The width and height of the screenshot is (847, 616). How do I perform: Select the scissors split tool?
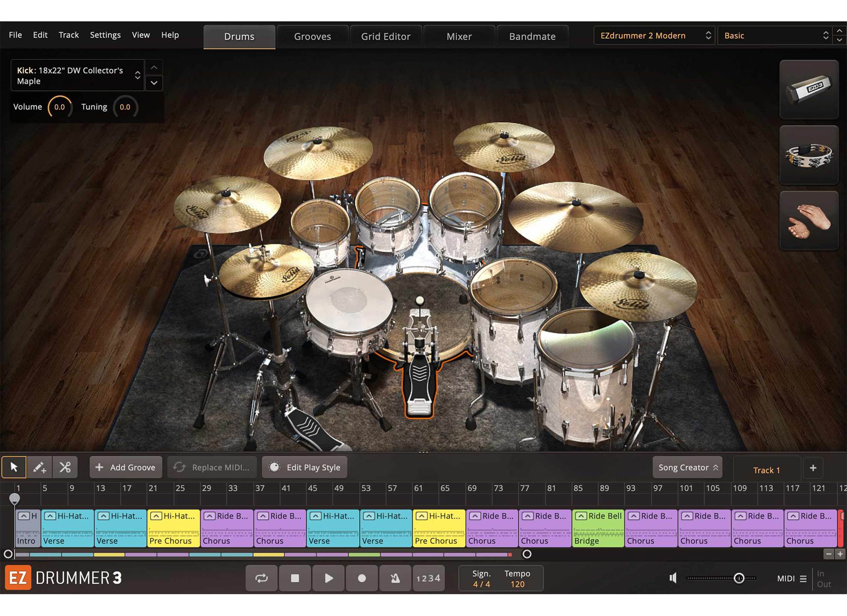tap(65, 467)
